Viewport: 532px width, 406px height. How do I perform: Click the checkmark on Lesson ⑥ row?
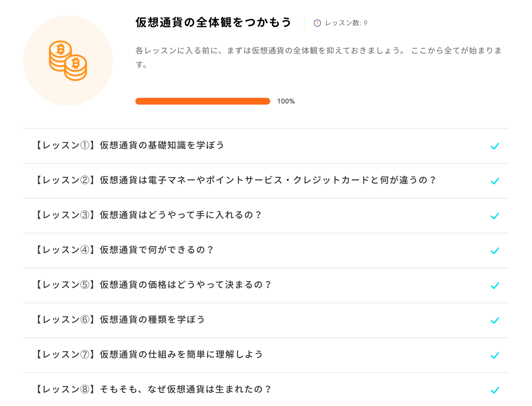(495, 320)
